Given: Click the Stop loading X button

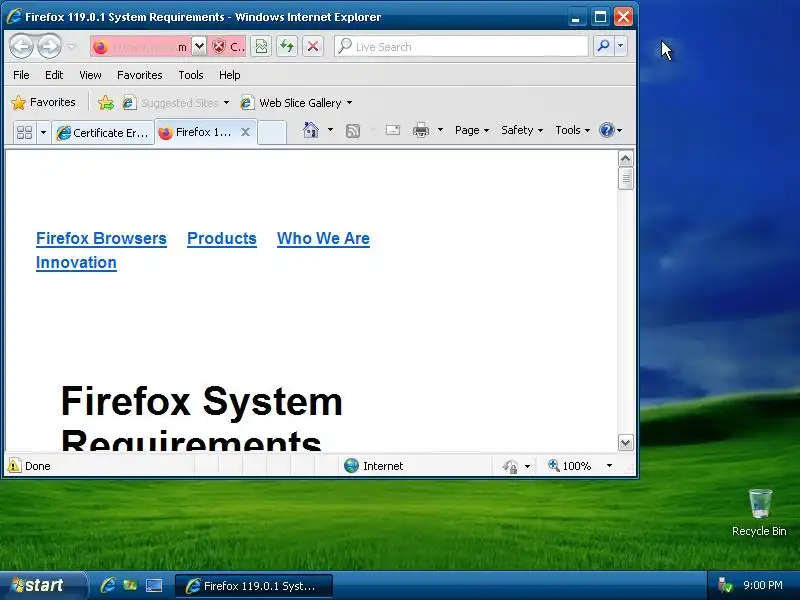Looking at the screenshot, I should tap(313, 46).
